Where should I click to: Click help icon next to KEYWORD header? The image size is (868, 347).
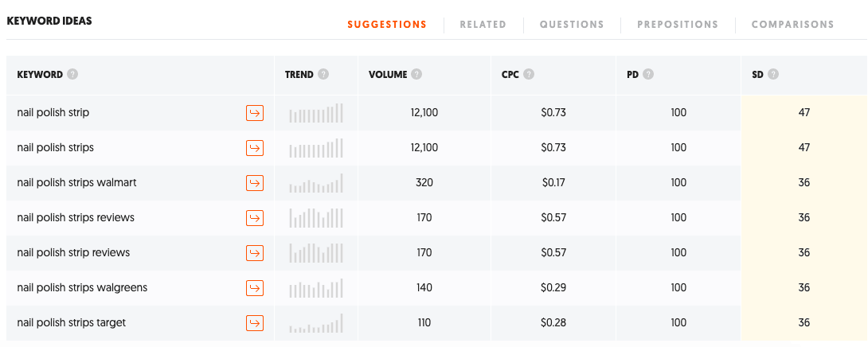[72, 74]
